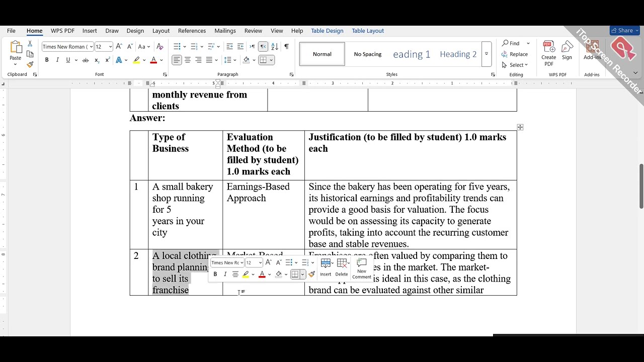Open Font dialog launcher in Font group
Viewport: 644px width, 362px height.
point(165,74)
